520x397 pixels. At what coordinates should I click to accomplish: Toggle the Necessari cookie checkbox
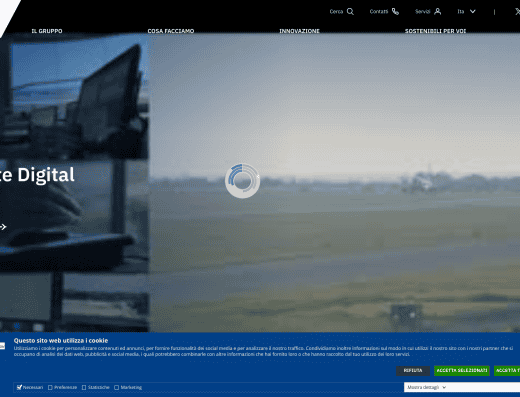[x=19, y=387]
